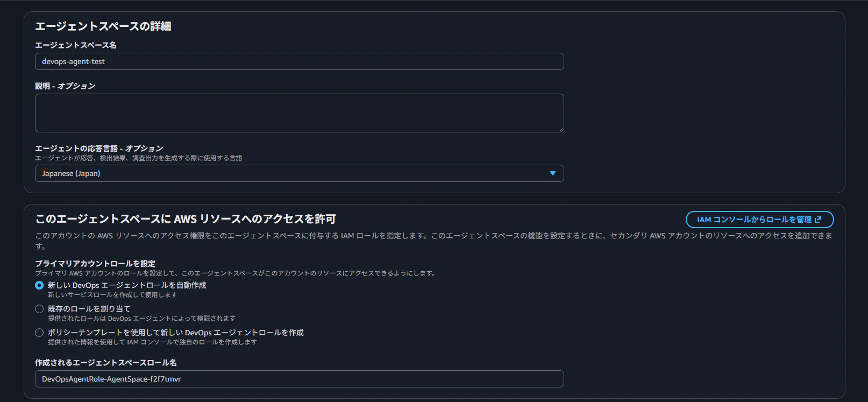The width and height of the screenshot is (868, 402).
Task: Click the IAM コンソールで独自のロールを作成します description
Action: coord(152,342)
